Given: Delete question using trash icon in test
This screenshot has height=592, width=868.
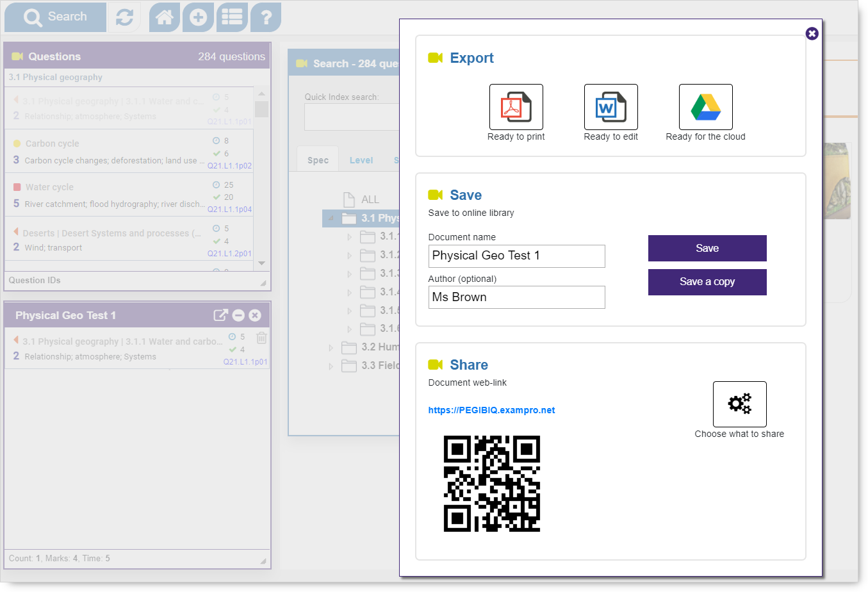Looking at the screenshot, I should [261, 338].
